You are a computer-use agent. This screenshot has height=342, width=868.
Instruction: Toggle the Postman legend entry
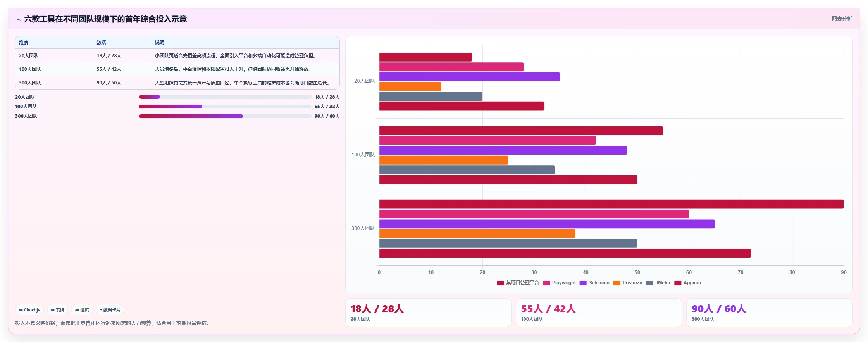click(628, 283)
